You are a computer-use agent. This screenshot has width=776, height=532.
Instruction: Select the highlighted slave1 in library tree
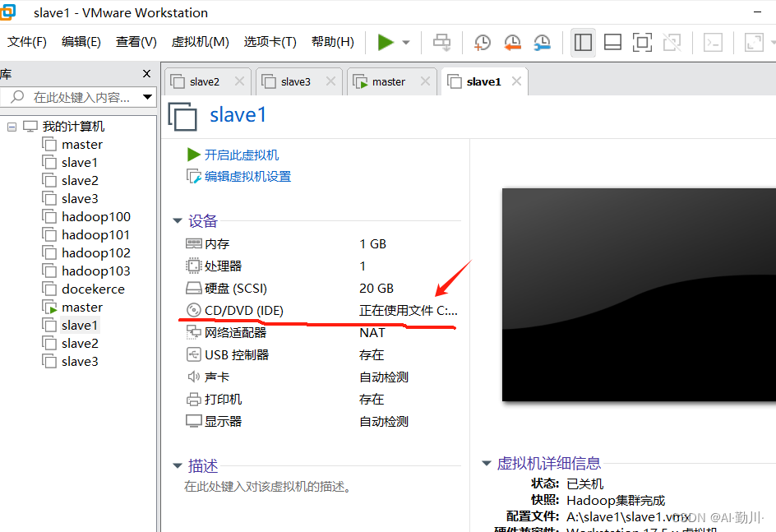point(80,325)
